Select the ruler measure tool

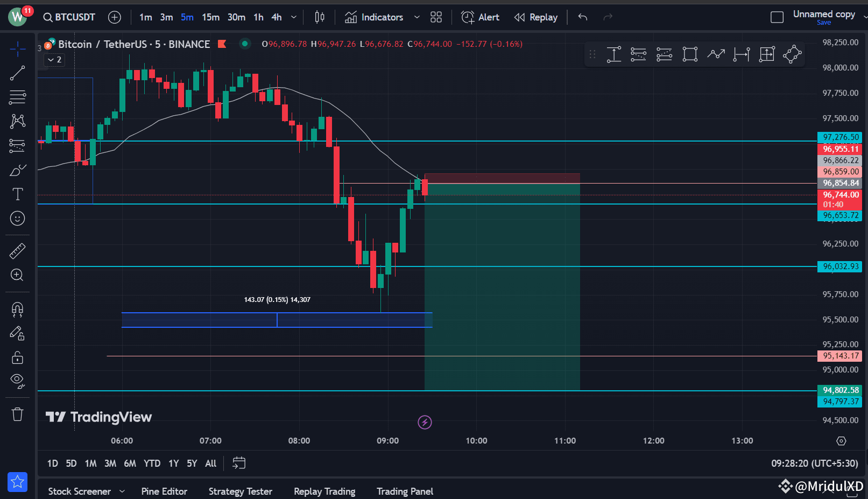coord(17,251)
